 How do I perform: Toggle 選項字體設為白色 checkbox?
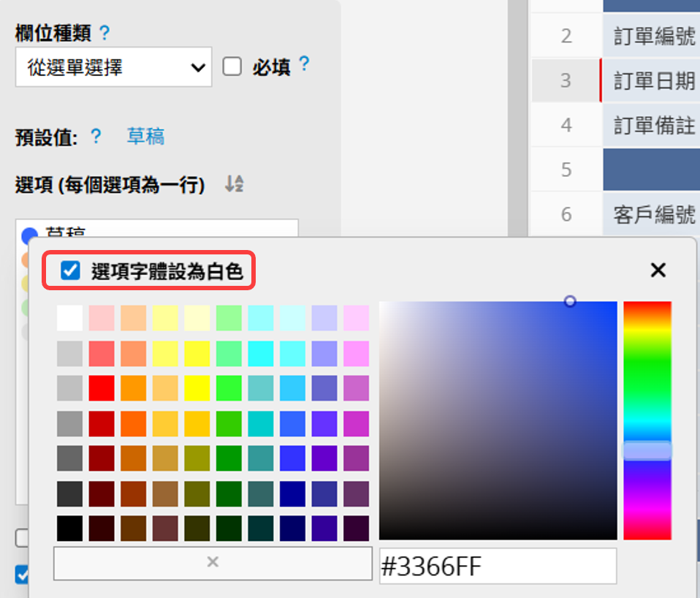click(x=71, y=271)
